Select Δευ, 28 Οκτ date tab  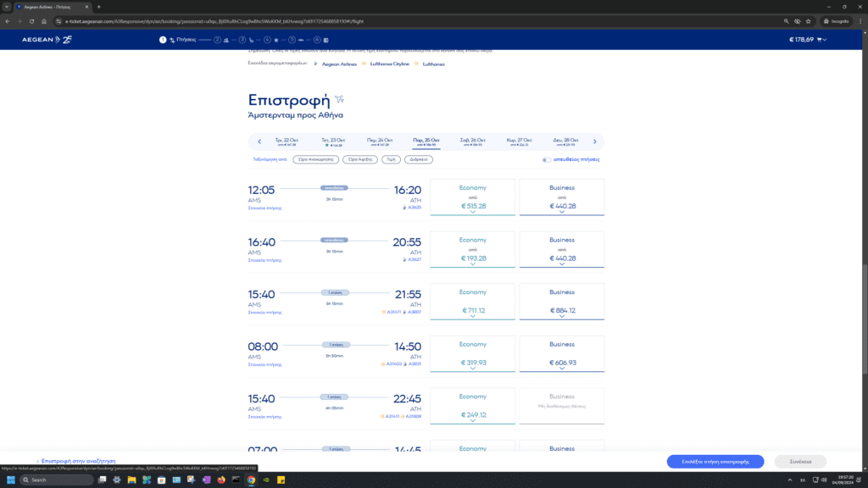coord(565,141)
